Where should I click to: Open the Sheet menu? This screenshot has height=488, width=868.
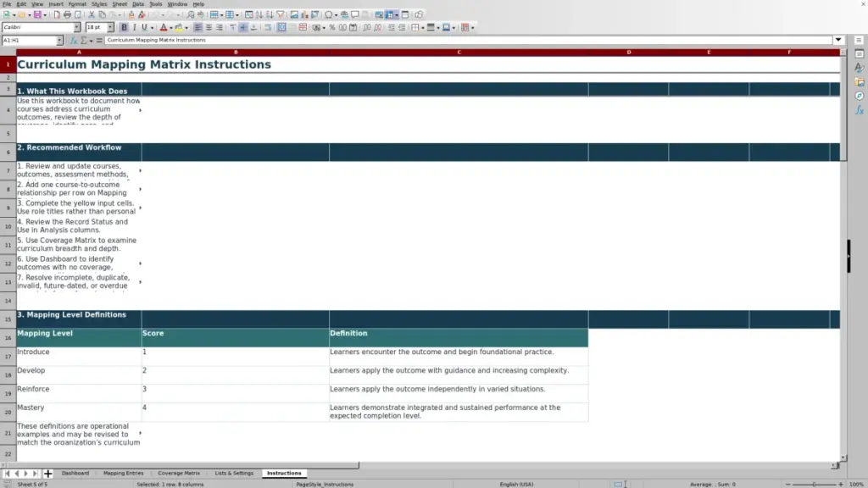click(x=120, y=4)
